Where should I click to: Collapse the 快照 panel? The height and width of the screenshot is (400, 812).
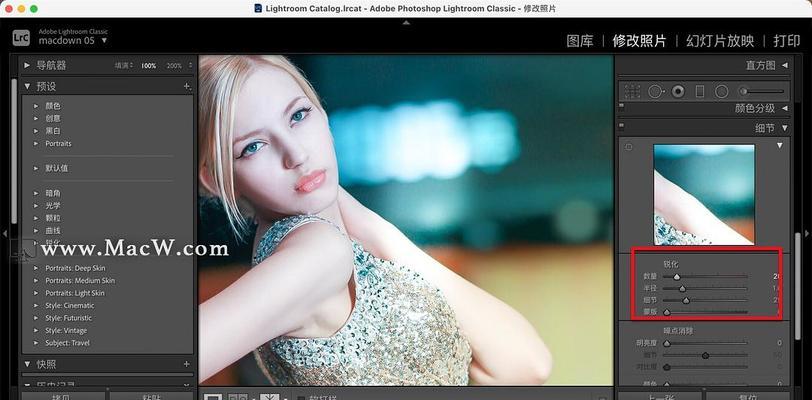pyautogui.click(x=27, y=364)
